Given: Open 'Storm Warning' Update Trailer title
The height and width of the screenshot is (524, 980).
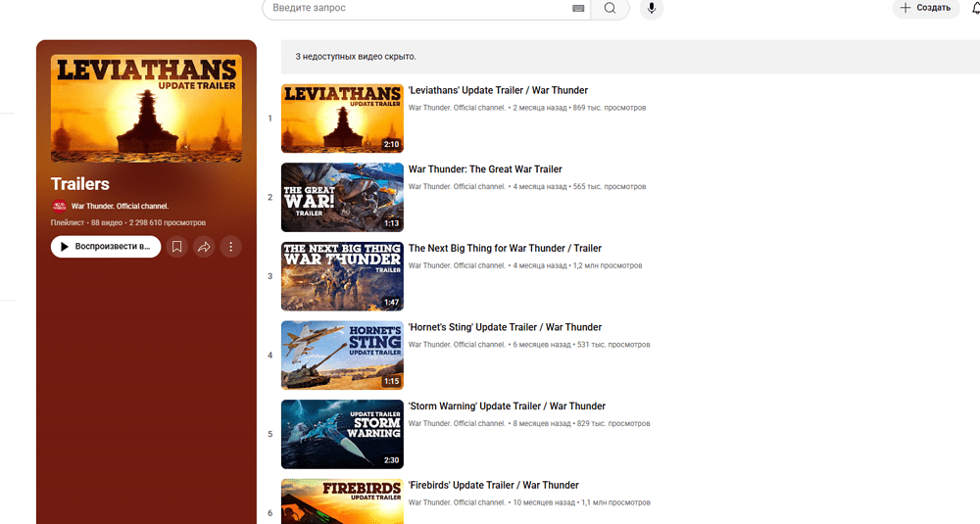Looking at the screenshot, I should pos(507,405).
